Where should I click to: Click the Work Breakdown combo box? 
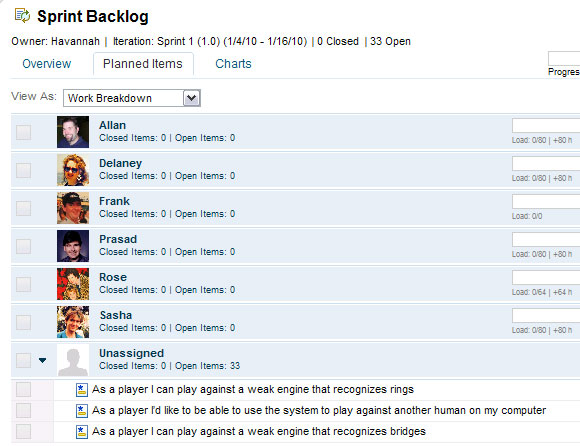point(132,98)
